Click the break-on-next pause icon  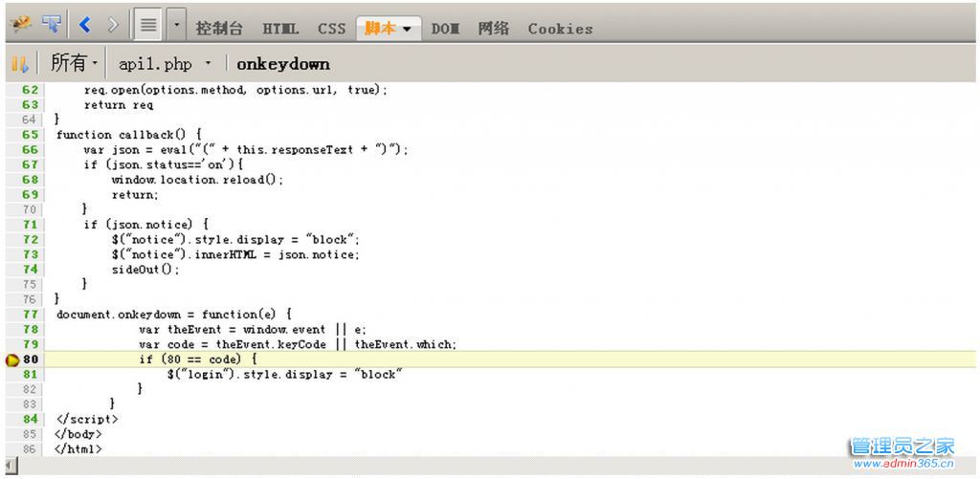coord(20,64)
